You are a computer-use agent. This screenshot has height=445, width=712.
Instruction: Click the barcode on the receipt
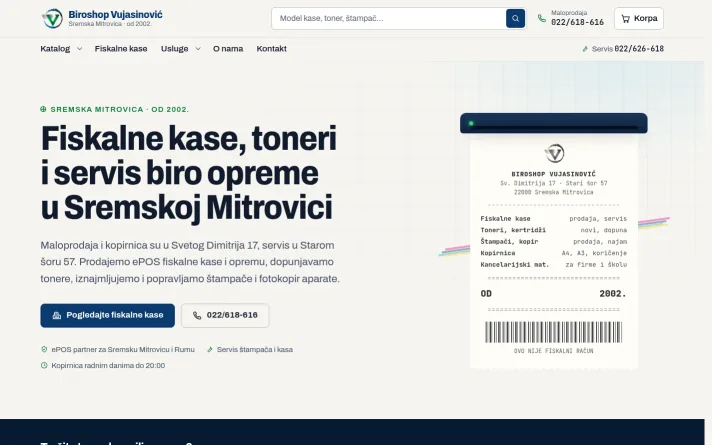[x=554, y=332]
